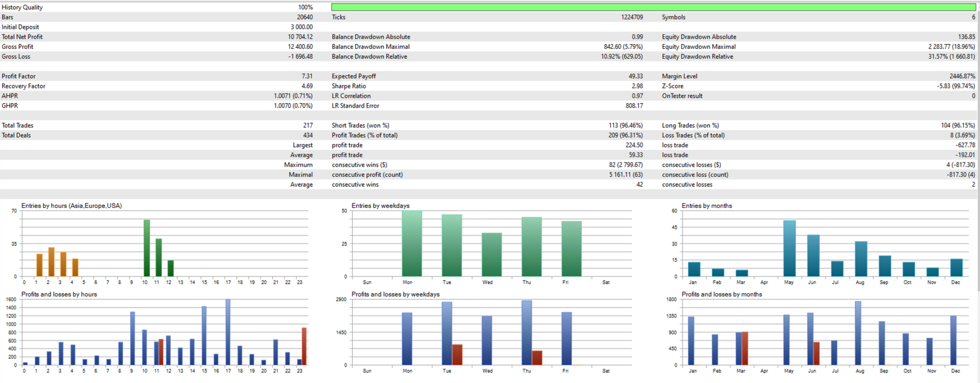
Task: Select the largest profit trade value 224.50
Action: (634, 145)
